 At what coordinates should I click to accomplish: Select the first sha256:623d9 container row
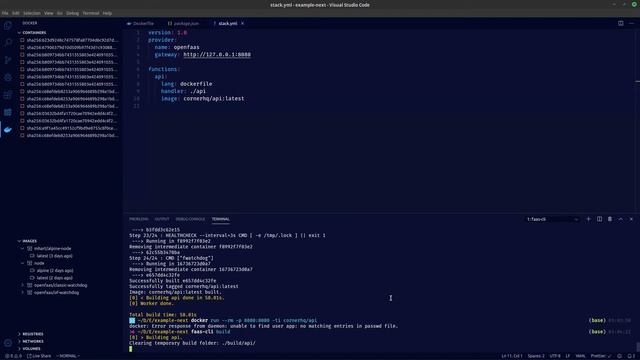[x=69, y=40]
